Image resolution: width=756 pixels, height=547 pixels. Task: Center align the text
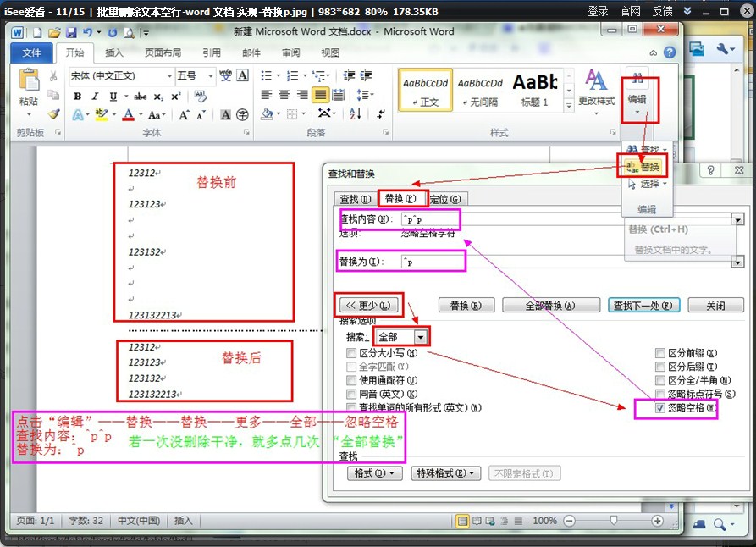point(284,95)
